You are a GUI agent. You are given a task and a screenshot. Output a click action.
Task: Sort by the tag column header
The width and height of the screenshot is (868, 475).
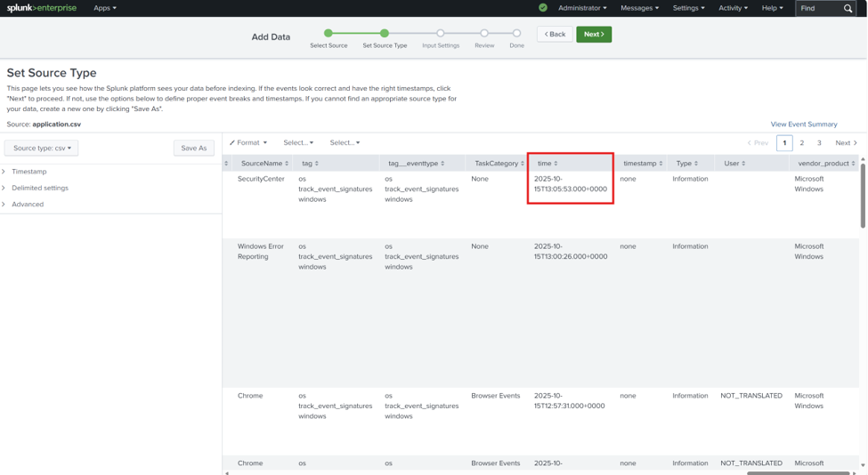[x=310, y=163]
